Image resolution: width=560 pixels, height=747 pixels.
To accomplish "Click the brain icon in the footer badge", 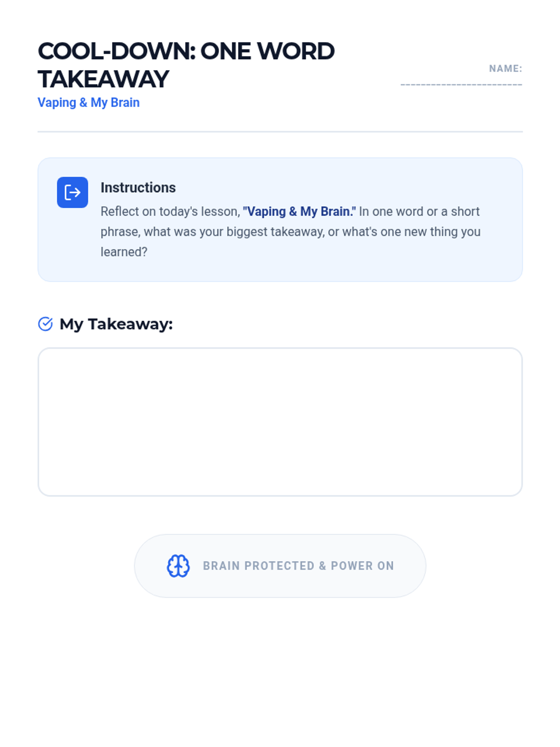I will [178, 566].
